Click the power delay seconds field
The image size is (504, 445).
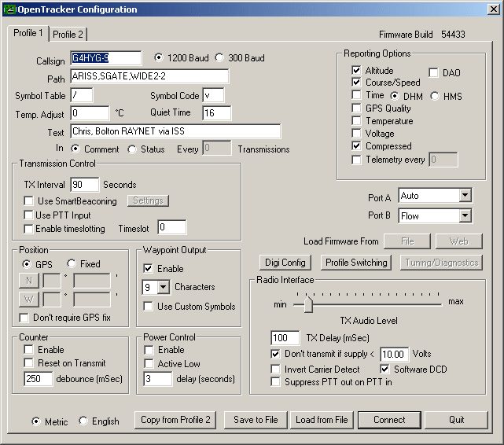[x=158, y=379]
